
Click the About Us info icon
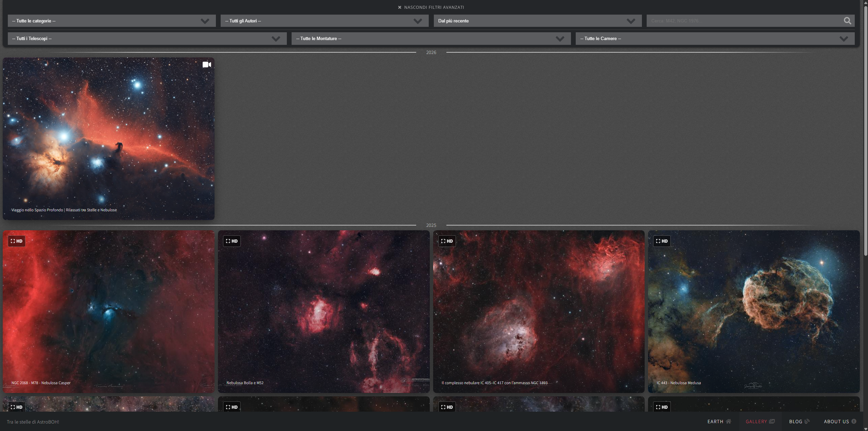pos(854,421)
